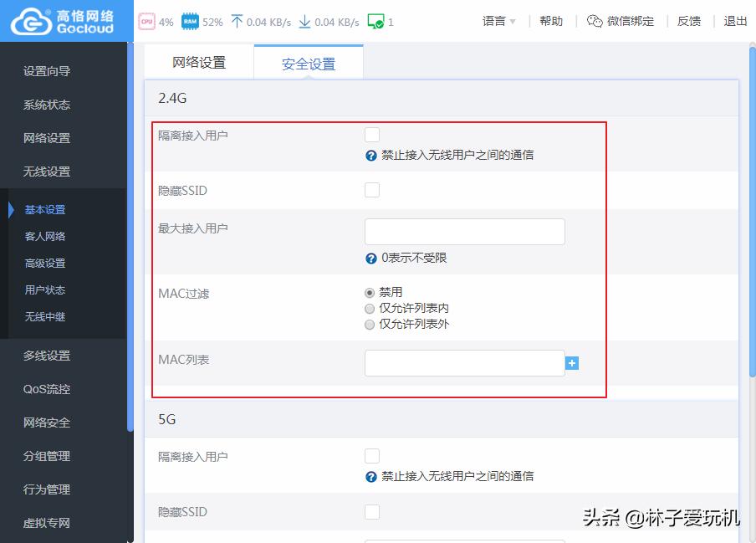
Task: Open sidebar 网络设置 menu
Action: click(47, 138)
